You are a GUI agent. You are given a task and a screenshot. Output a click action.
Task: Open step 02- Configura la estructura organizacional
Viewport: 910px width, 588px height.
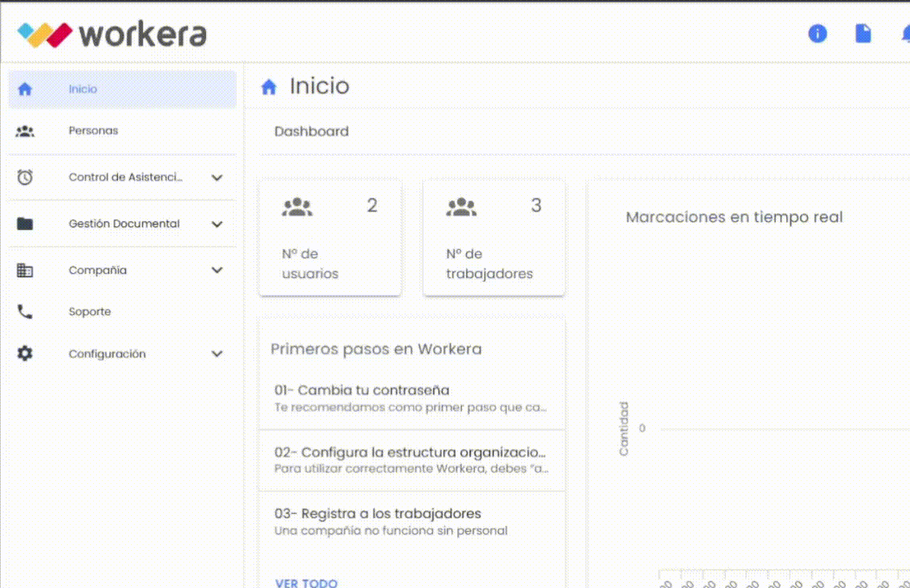(x=412, y=460)
